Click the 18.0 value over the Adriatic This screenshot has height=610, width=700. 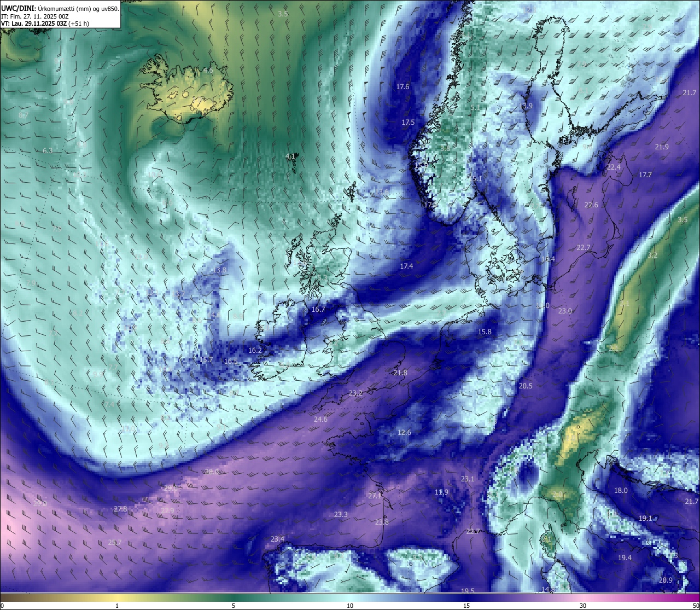[x=621, y=490]
